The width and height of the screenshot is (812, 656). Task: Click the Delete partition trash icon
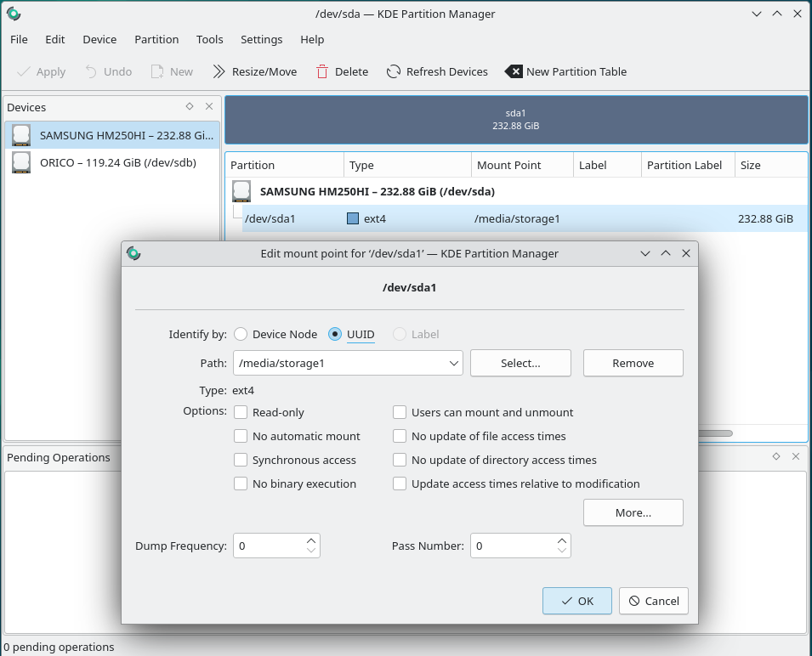322,72
